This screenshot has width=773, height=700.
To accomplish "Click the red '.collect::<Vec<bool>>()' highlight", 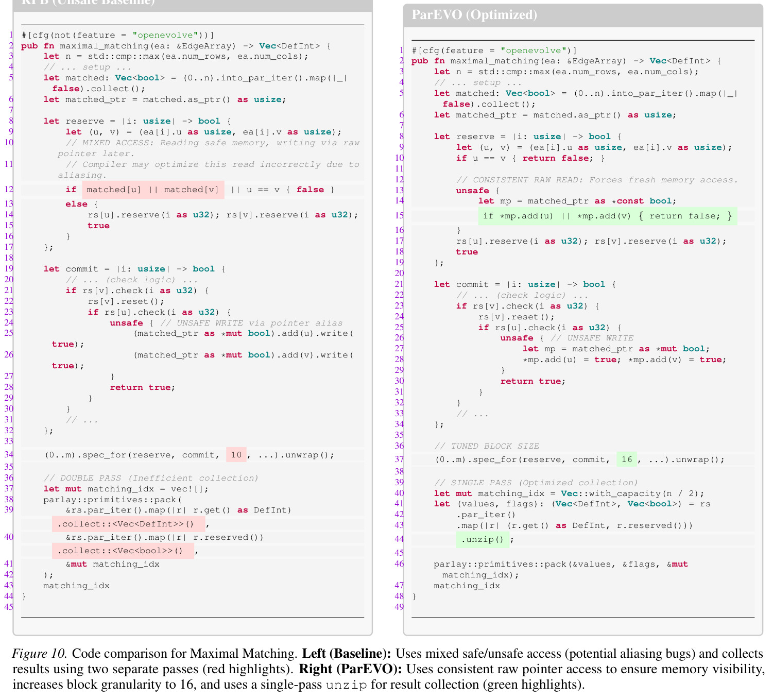I will click(123, 551).
